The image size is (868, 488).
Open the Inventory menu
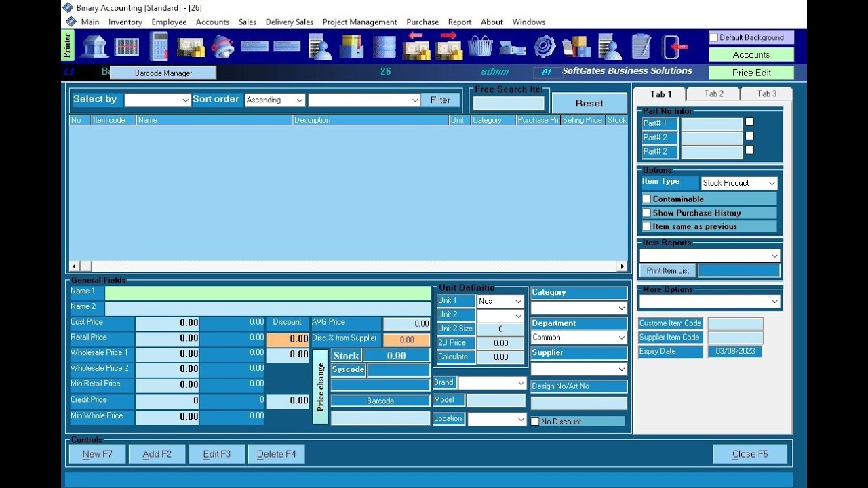125,22
